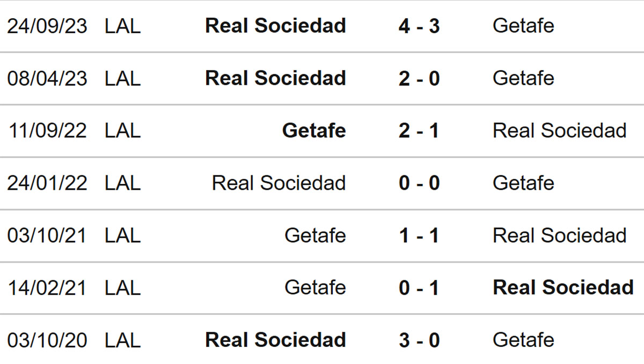Click the 3 - 0 score on 03/10/20

click(419, 340)
